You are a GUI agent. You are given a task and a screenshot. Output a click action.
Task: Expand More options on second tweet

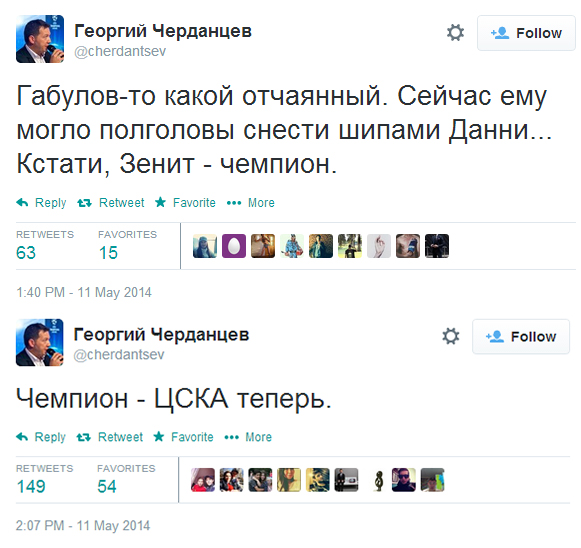(248, 437)
